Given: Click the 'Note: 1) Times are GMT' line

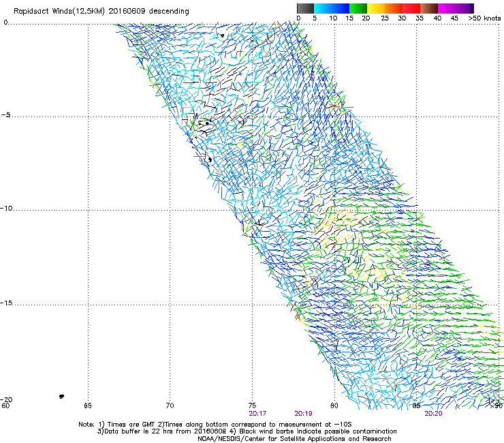Looking at the screenshot, I should point(215,425).
